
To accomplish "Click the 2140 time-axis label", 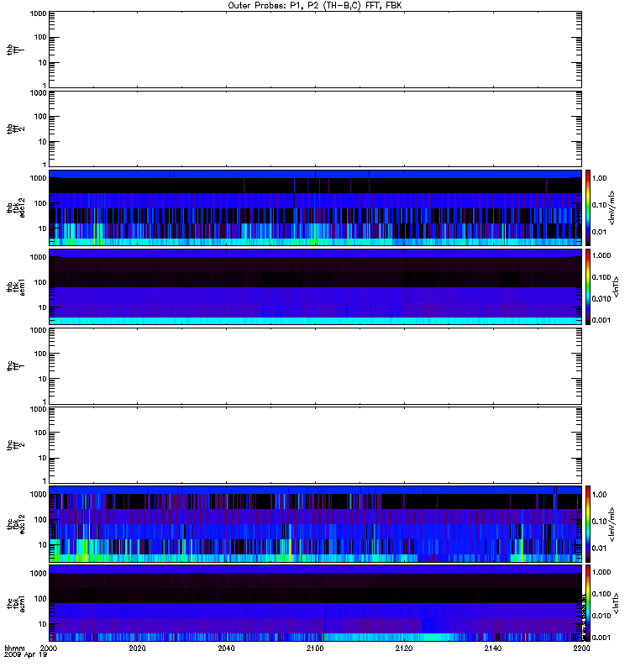I will tap(493, 648).
